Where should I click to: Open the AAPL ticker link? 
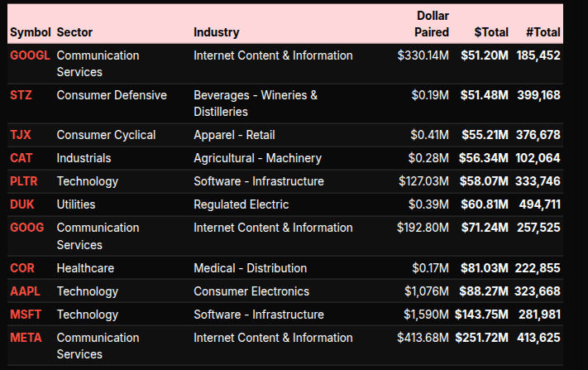(x=25, y=291)
